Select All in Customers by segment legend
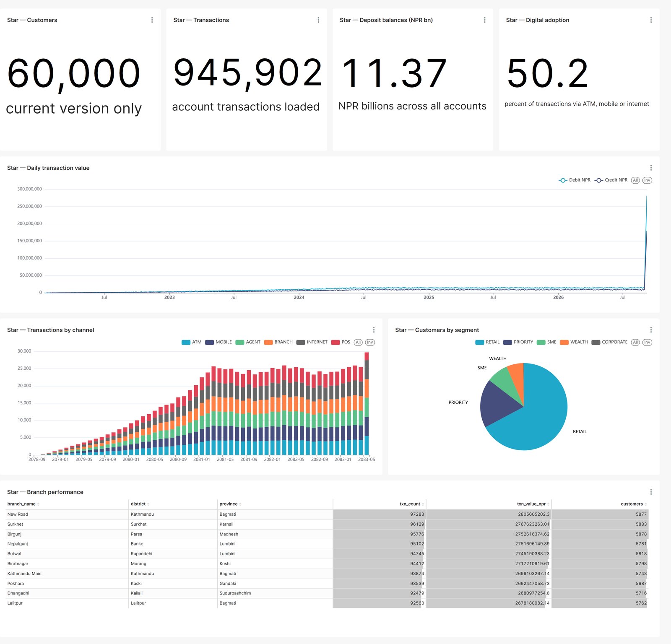The image size is (671, 644). (635, 342)
